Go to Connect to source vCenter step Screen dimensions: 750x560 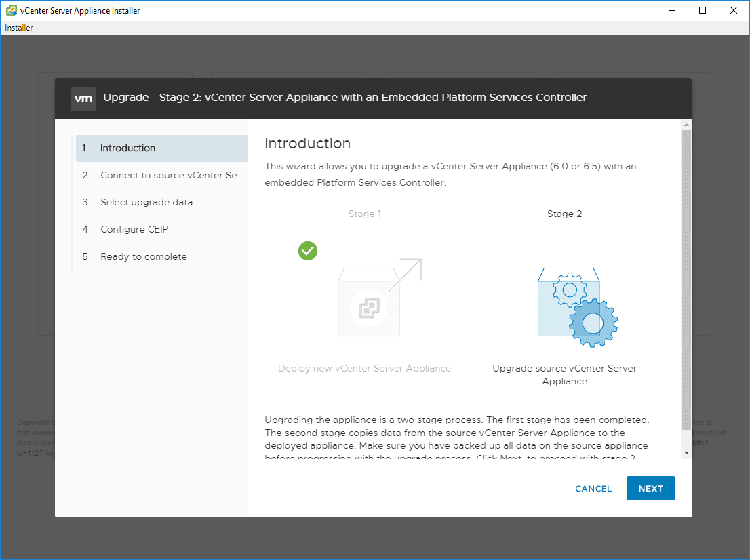click(161, 175)
